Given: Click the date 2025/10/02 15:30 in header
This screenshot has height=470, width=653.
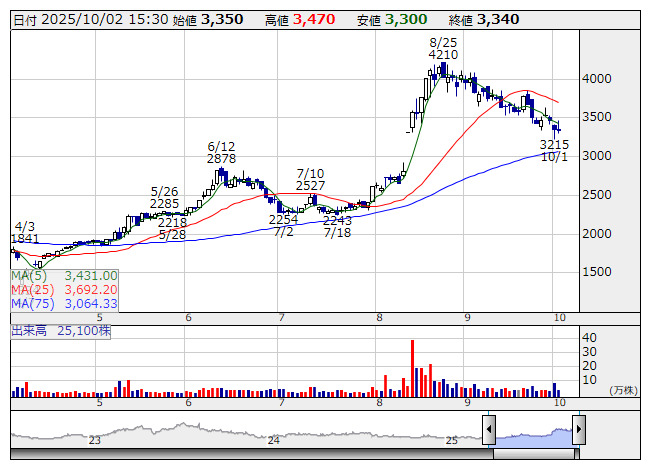Looking at the screenshot, I should 100,19.
